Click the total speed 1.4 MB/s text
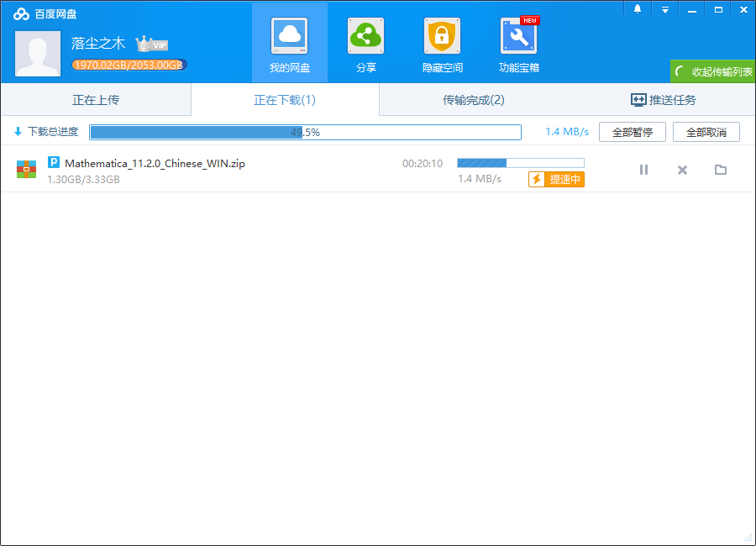 567,132
